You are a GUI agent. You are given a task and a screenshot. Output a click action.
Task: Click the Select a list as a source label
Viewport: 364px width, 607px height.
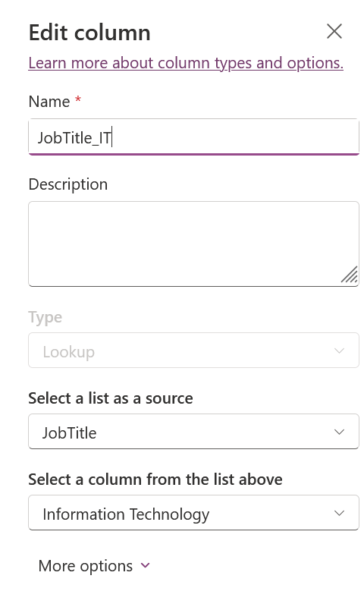[111, 398]
